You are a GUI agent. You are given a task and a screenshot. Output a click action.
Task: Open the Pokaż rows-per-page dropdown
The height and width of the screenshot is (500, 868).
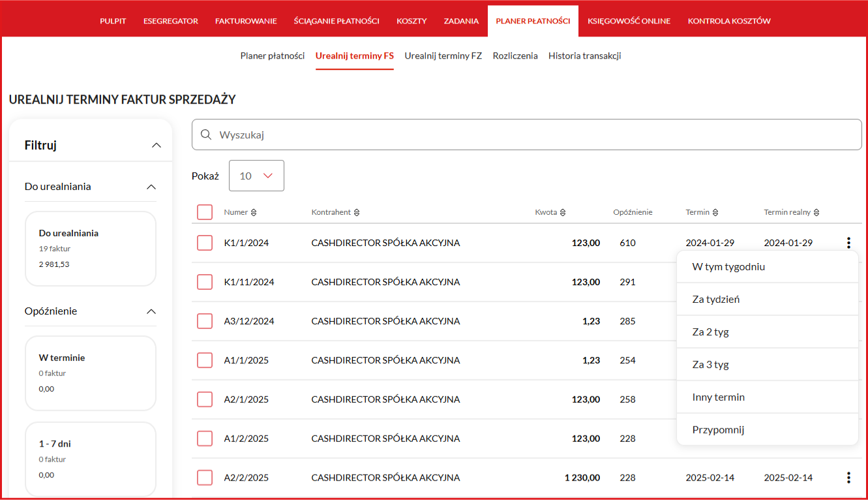coord(256,176)
